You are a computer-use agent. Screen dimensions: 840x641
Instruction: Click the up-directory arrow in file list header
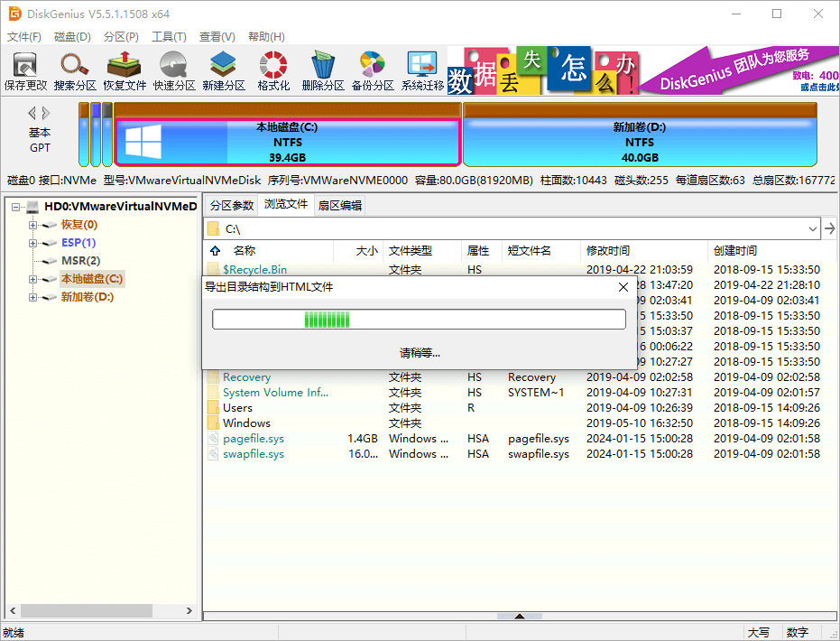click(216, 250)
